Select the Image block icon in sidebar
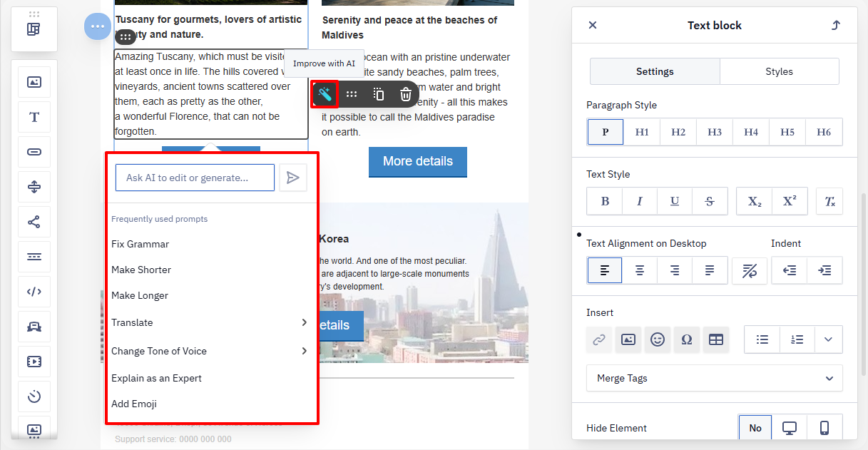This screenshot has width=868, height=450. pyautogui.click(x=34, y=82)
